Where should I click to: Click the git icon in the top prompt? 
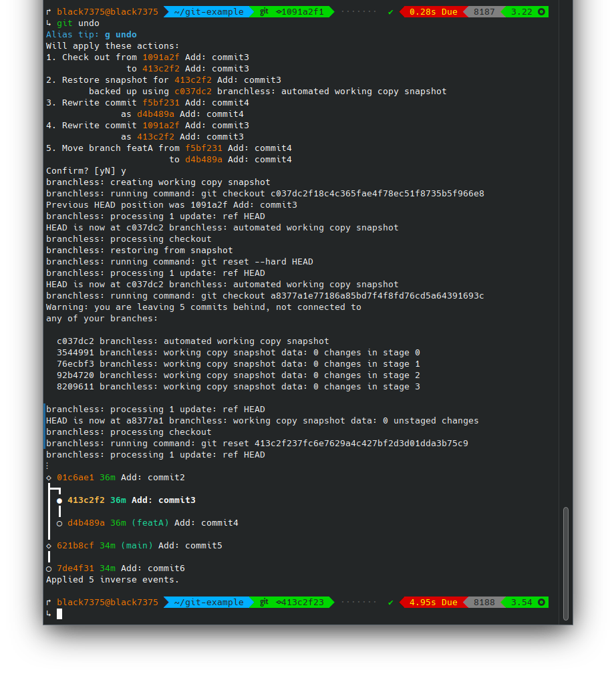click(264, 11)
